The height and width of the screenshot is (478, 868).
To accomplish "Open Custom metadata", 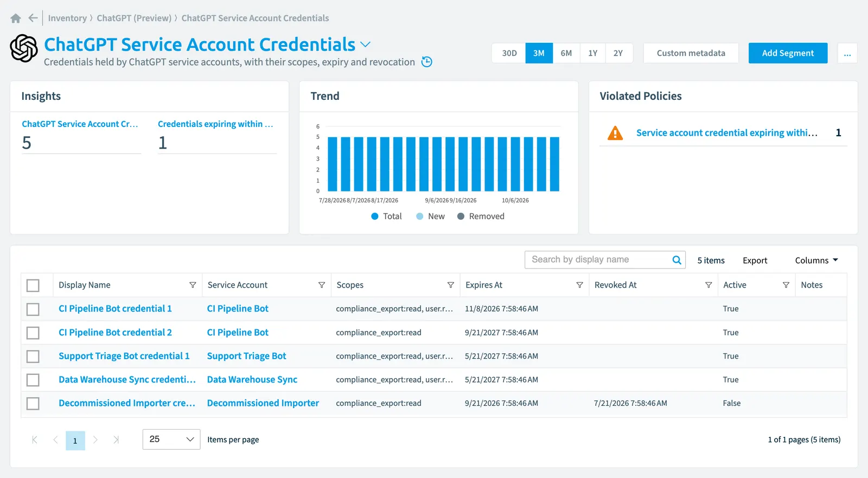I will click(691, 53).
